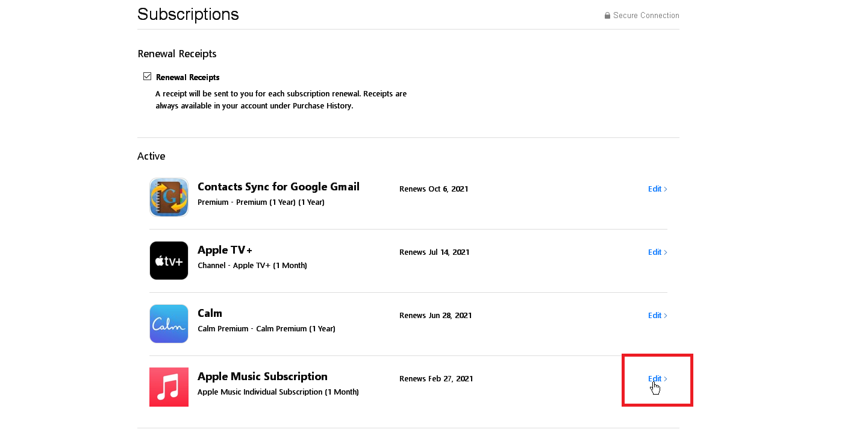This screenshot has height=444, width=868.
Task: Select the Contacts Sync for Google Gmail title
Action: (x=278, y=187)
